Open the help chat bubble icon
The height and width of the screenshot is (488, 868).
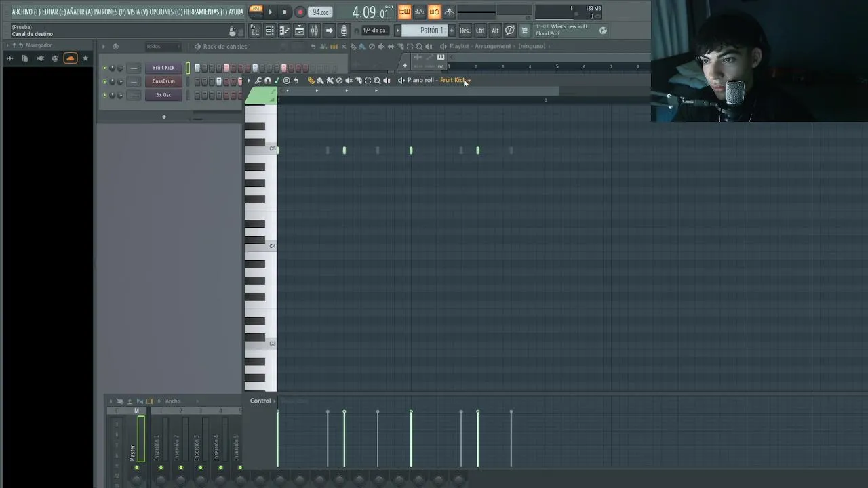coord(510,30)
